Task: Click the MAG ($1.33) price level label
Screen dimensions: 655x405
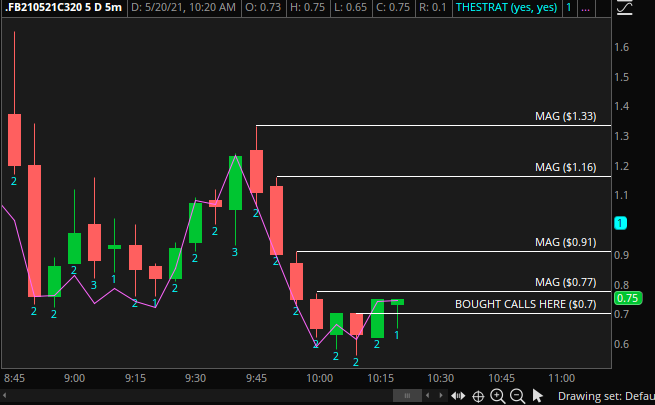Action: [x=566, y=116]
